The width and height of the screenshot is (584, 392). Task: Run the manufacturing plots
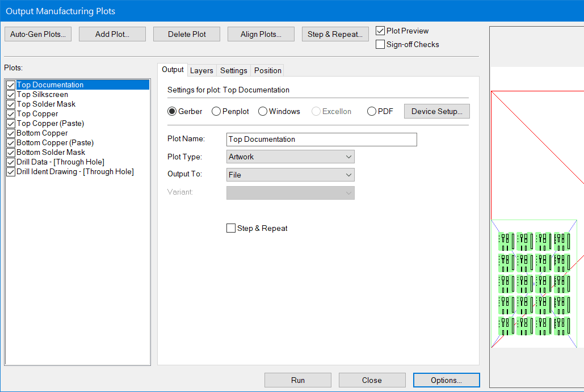point(298,380)
